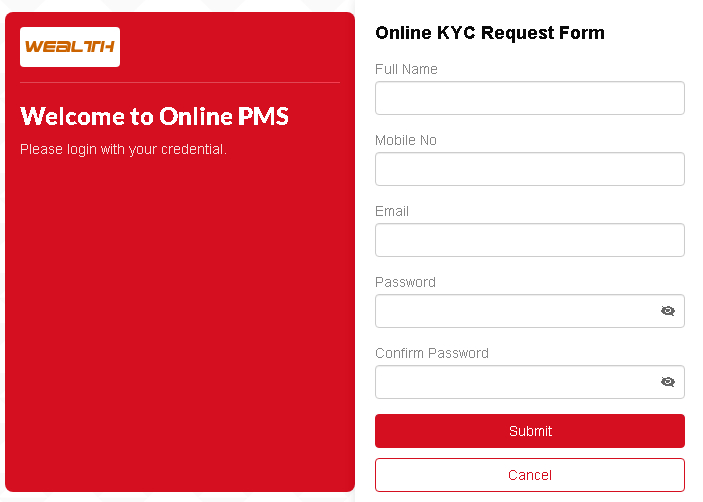Focus the Confirm Password text box
The image size is (703, 502).
click(515, 382)
